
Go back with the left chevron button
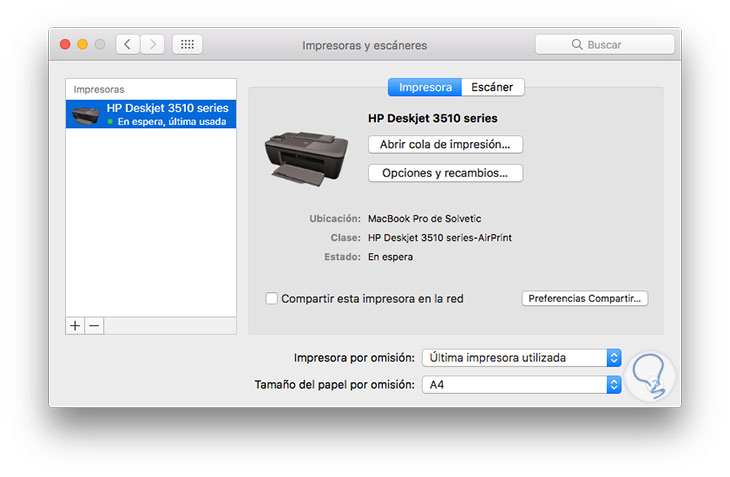pyautogui.click(x=128, y=45)
